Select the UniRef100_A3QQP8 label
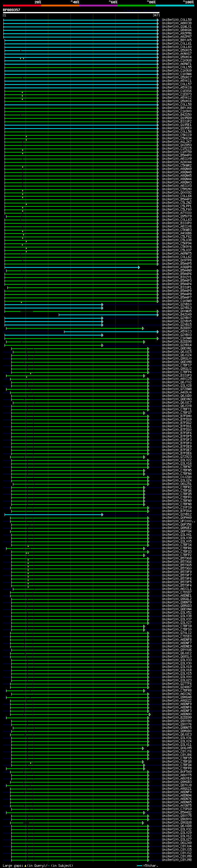This screenshot has width=197, height=868. (x=176, y=267)
